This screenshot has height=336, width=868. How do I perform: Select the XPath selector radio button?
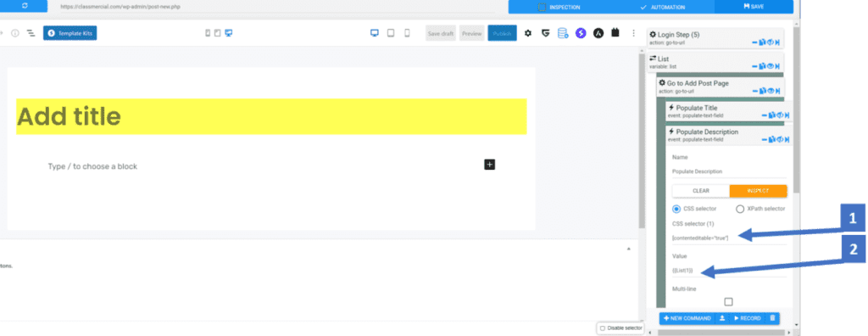740,209
